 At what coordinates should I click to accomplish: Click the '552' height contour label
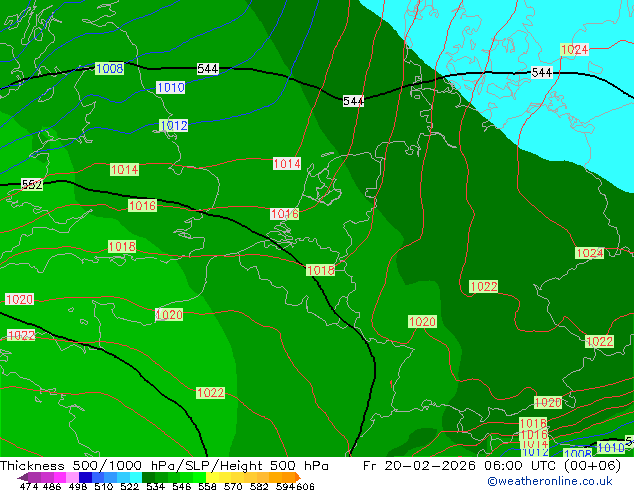pos(32,185)
